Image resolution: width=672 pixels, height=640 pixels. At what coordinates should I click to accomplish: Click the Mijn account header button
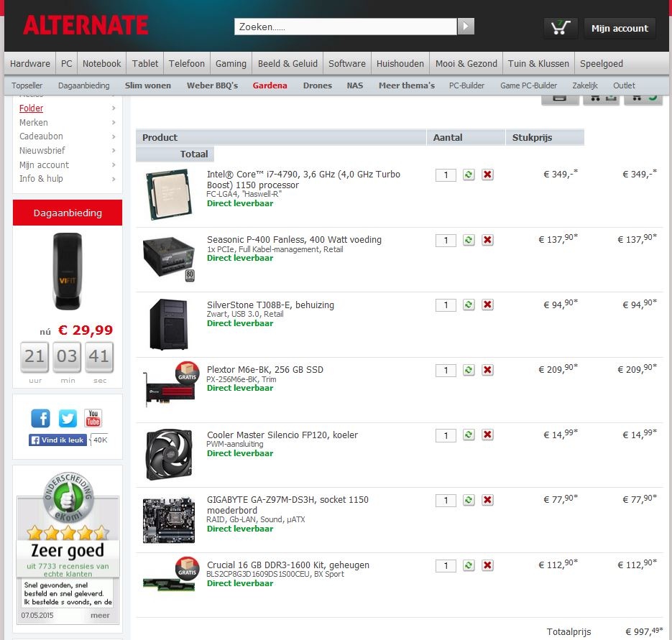click(620, 28)
